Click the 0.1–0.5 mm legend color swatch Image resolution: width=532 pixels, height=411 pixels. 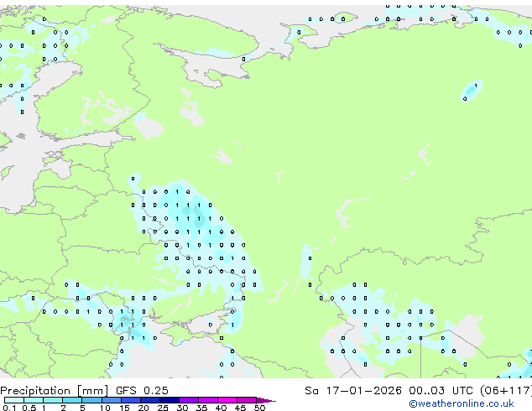pyautogui.click(x=14, y=400)
